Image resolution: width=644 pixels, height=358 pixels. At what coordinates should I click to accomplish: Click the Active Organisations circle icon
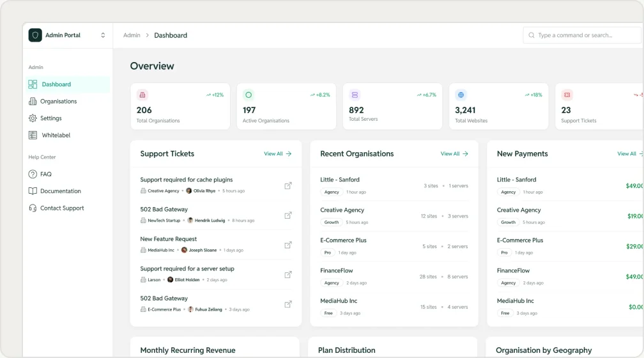[x=249, y=95]
